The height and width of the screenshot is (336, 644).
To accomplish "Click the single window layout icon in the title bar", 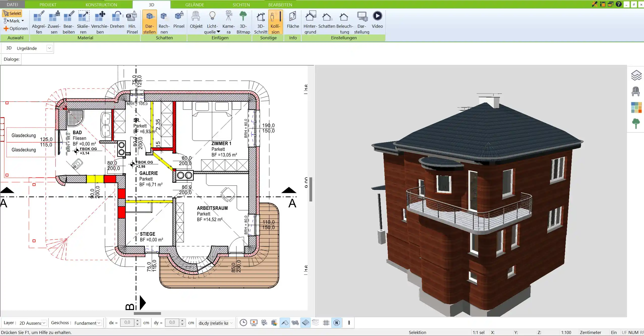I will coord(602,4).
